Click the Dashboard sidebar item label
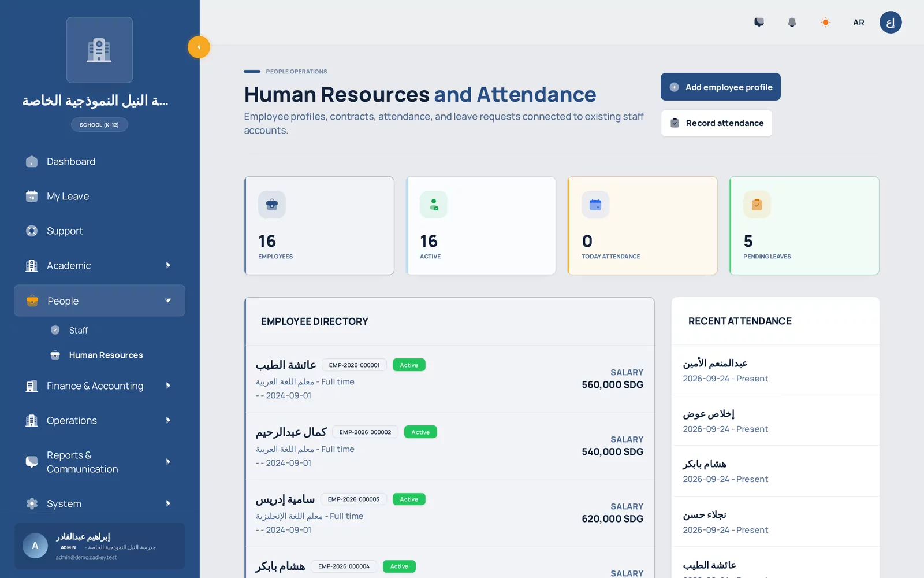The height and width of the screenshot is (578, 924). [71, 162]
